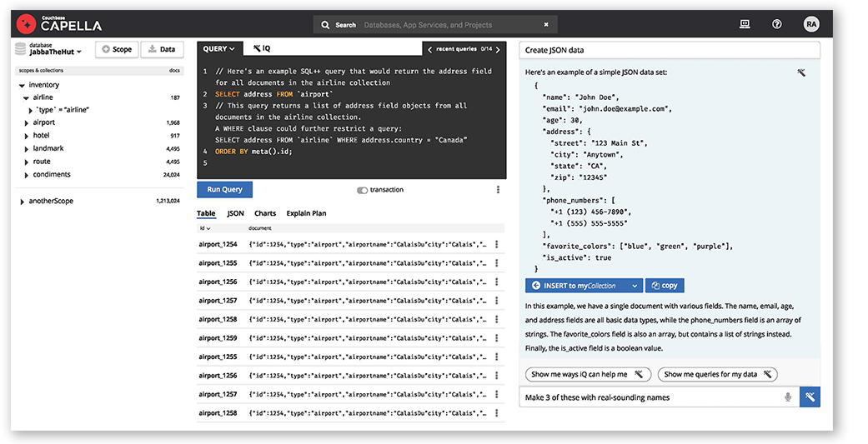Click the Couchbase Capella logo

tap(58, 24)
